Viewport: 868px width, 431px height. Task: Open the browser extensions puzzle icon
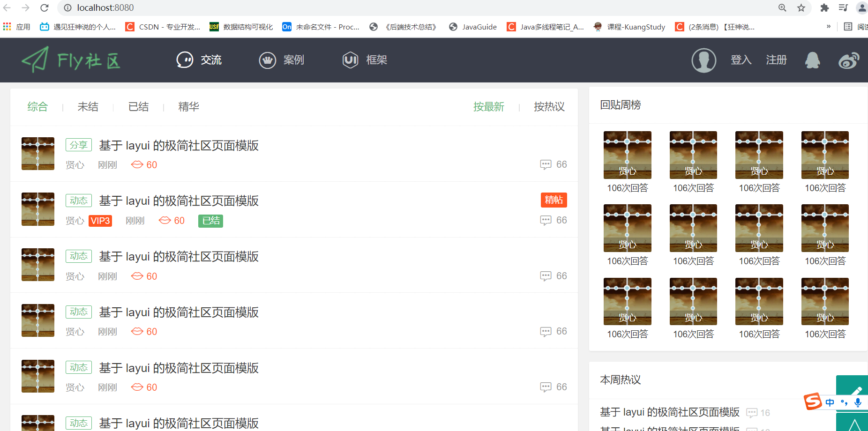click(x=824, y=7)
